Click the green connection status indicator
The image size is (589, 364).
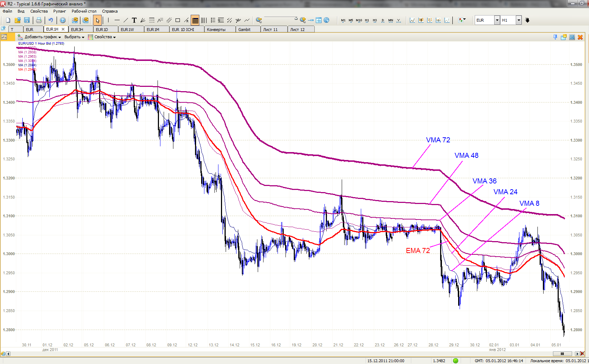456,361
